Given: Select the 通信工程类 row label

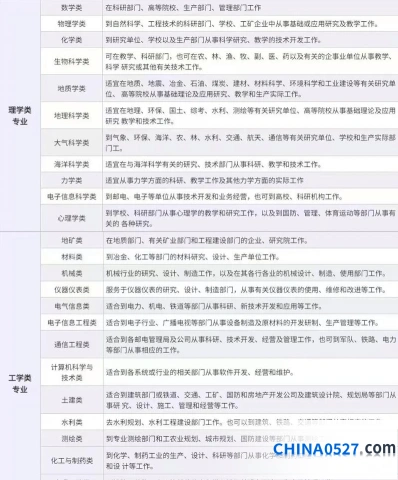Looking at the screenshot, I should point(72,345).
